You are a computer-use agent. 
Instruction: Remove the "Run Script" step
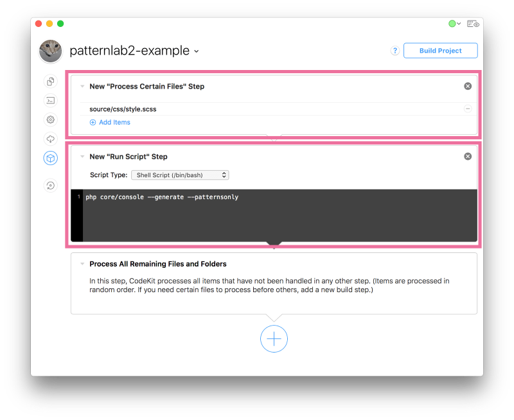tap(468, 156)
